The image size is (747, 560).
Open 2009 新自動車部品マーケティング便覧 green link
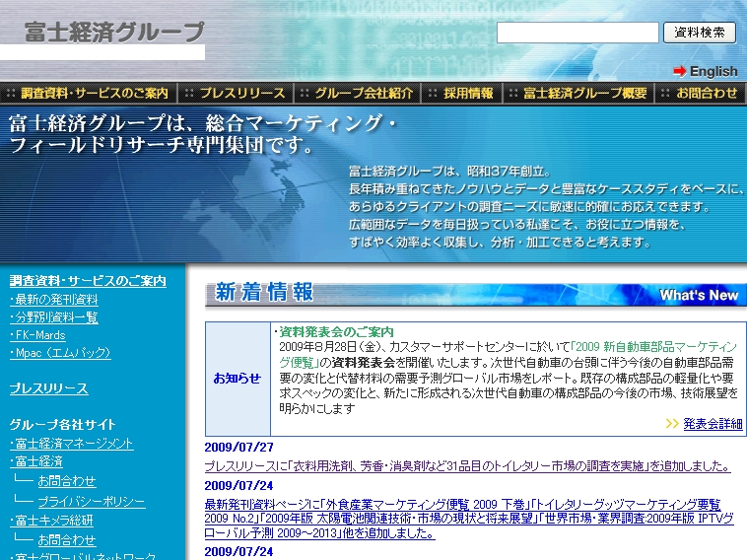coord(508,355)
